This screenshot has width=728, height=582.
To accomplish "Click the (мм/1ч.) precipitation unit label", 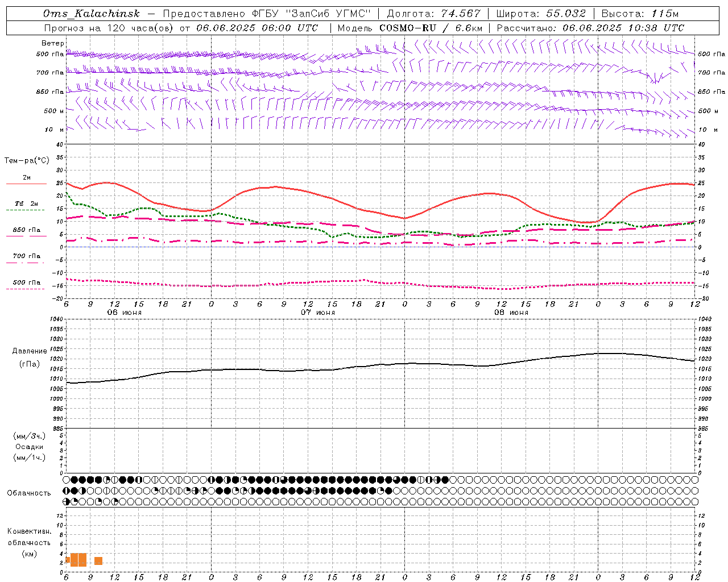I will (30, 458).
